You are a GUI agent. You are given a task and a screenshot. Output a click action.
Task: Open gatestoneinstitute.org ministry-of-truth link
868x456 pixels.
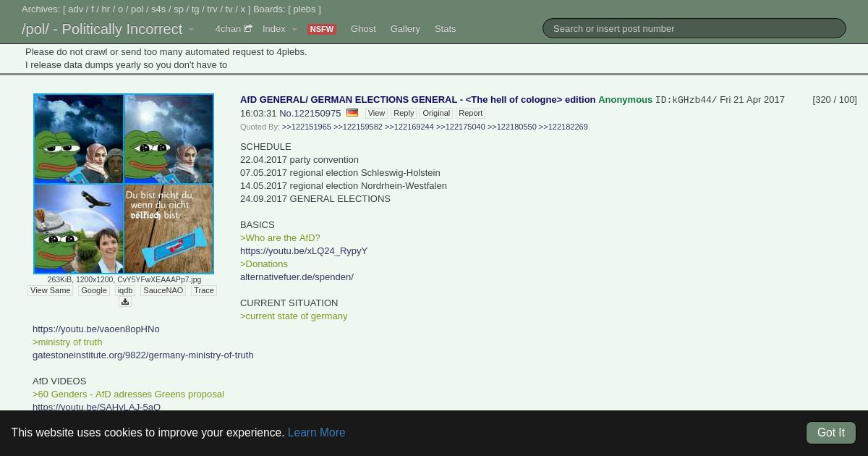[143, 355]
